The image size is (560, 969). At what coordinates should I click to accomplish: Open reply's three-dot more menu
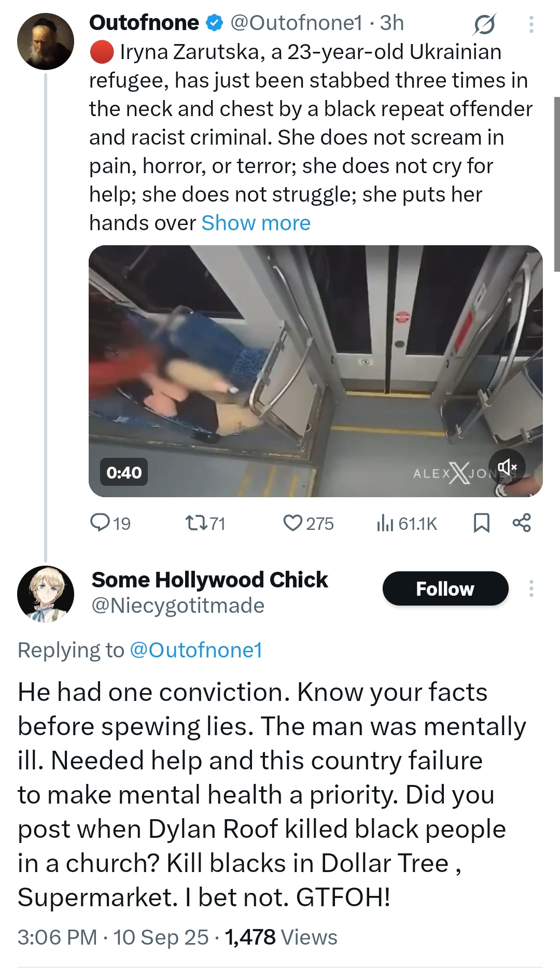531,588
